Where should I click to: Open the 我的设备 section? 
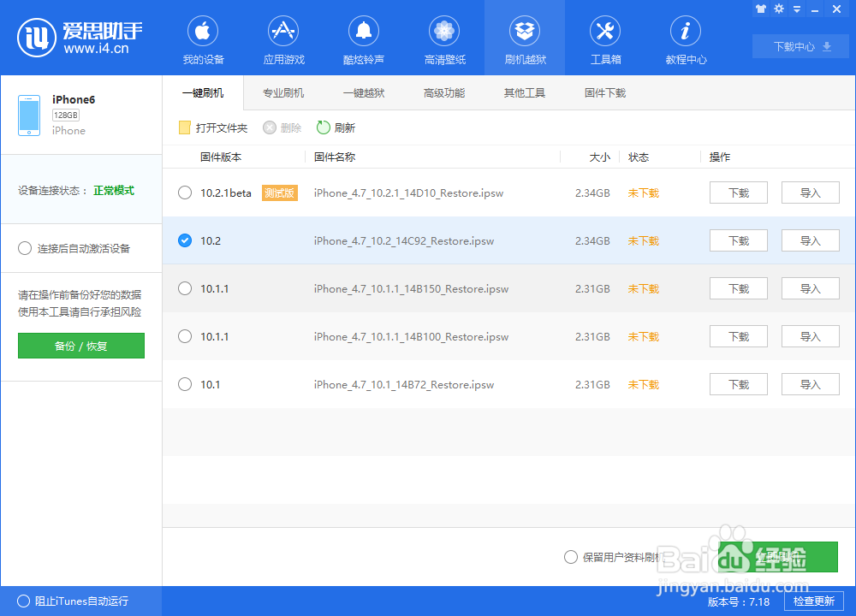(203, 39)
